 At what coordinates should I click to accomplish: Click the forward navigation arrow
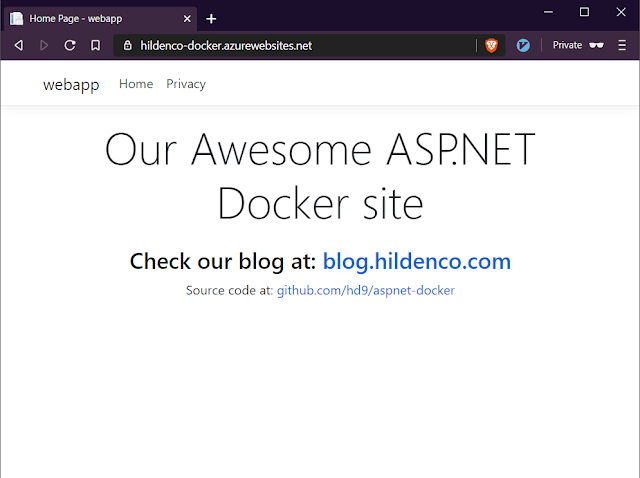[44, 45]
